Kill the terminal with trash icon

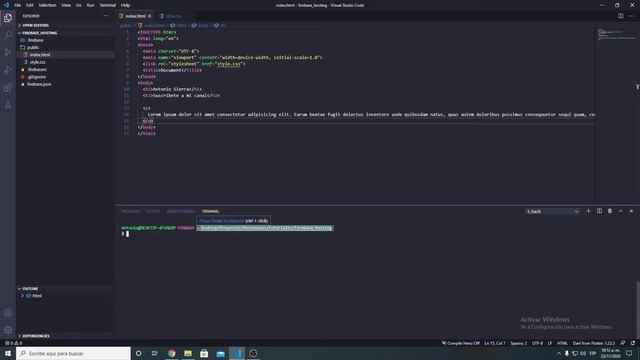610,211
